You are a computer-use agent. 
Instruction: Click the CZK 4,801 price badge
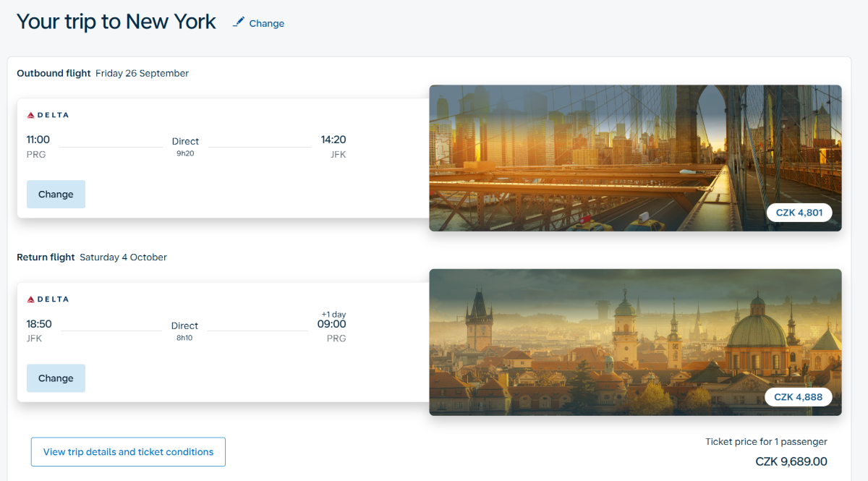pyautogui.click(x=799, y=213)
